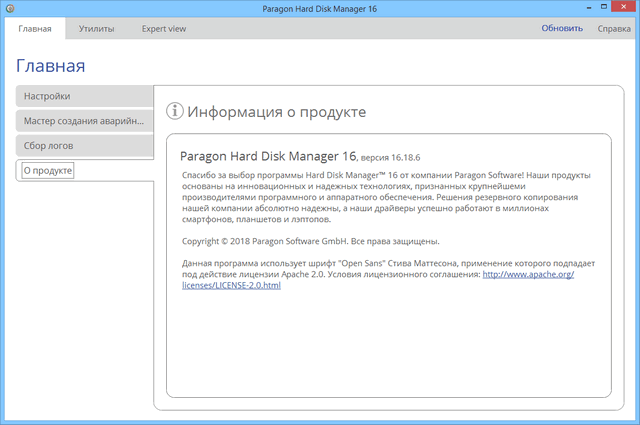Select О продукте in the sidebar
Viewport: 640px width, 425px height.
[84, 171]
